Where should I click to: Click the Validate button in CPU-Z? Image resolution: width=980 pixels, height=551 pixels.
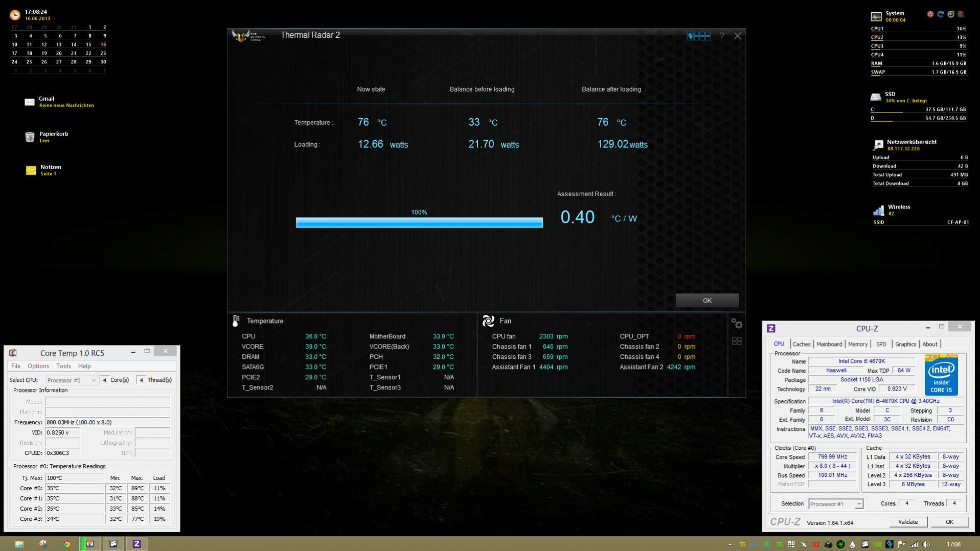click(907, 522)
